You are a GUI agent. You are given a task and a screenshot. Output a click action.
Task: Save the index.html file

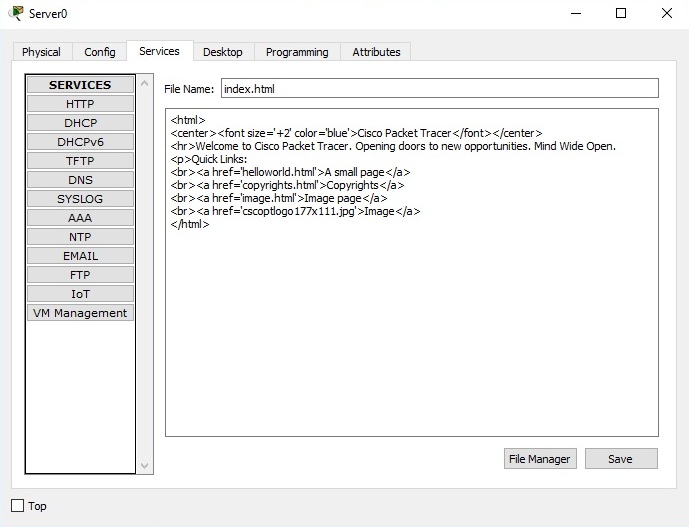tap(621, 459)
